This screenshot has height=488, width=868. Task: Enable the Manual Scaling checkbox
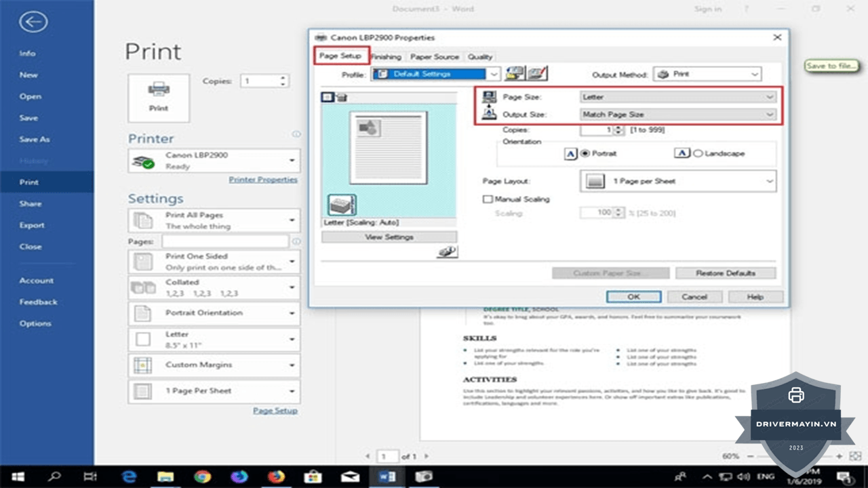(487, 199)
